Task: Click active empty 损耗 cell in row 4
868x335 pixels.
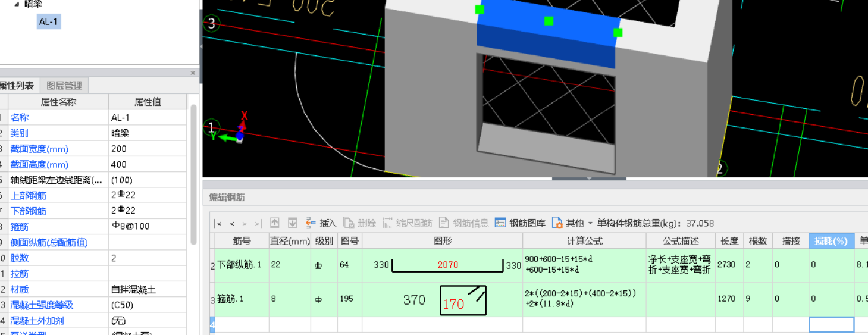Action: 831,324
